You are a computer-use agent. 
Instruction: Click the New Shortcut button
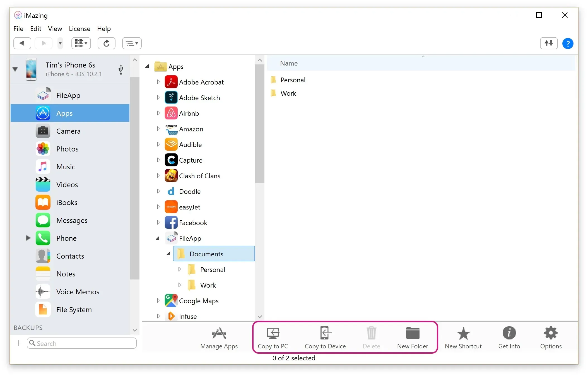coord(463,338)
